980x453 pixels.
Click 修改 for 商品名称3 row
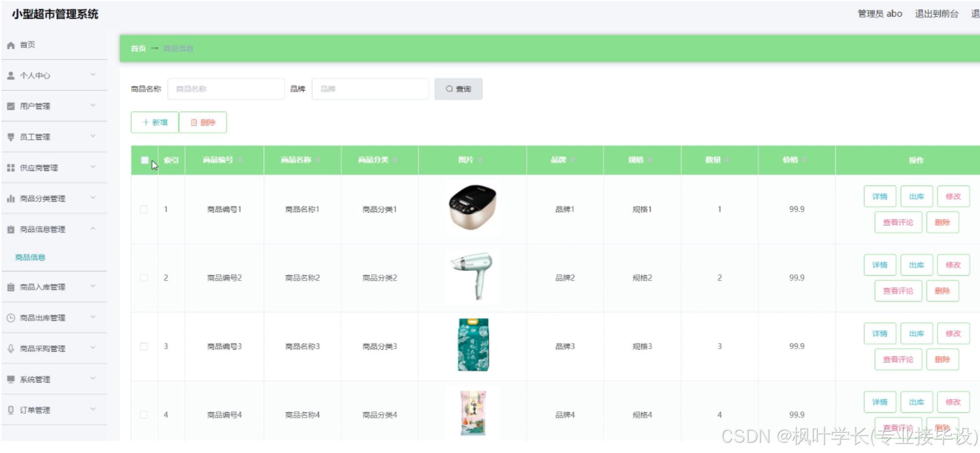(953, 334)
